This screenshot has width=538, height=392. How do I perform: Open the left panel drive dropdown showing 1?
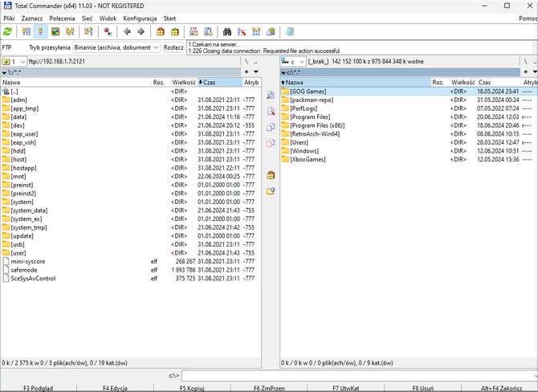[x=14, y=61]
